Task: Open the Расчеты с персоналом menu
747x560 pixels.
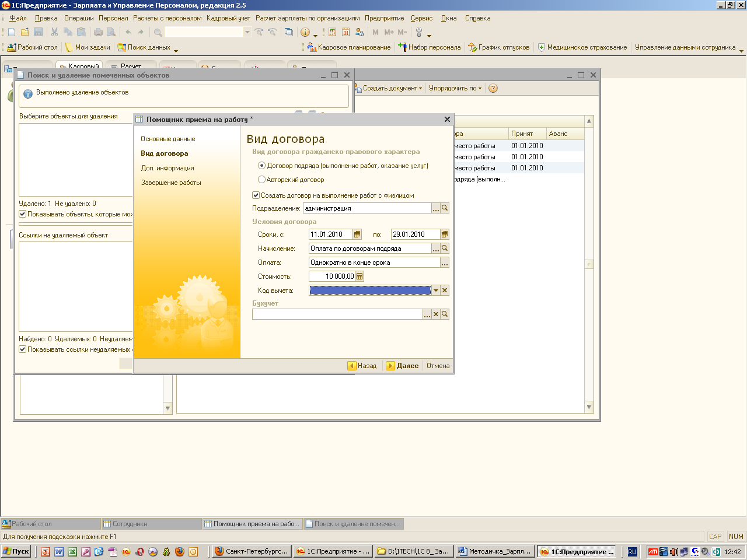Action: click(167, 18)
